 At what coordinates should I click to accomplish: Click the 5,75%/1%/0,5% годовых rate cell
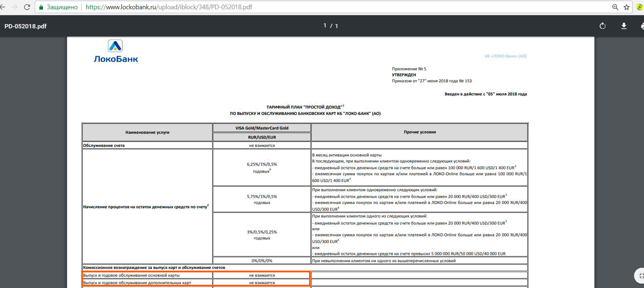[262, 199]
